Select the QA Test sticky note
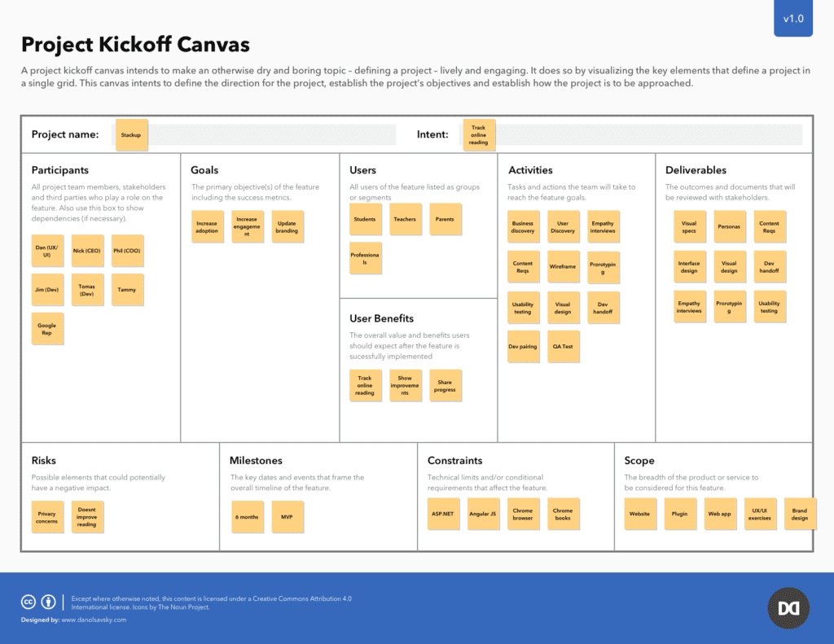834x644 pixels. coord(563,347)
